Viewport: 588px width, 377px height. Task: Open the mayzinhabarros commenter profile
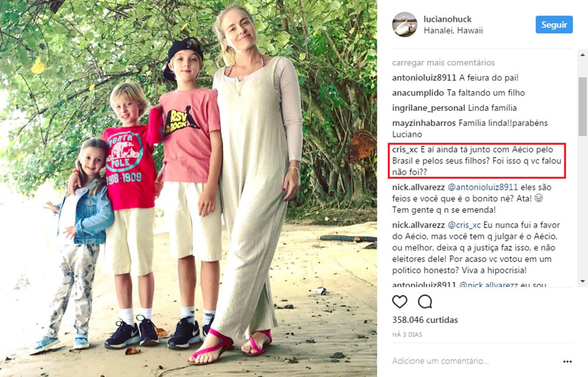(x=424, y=123)
